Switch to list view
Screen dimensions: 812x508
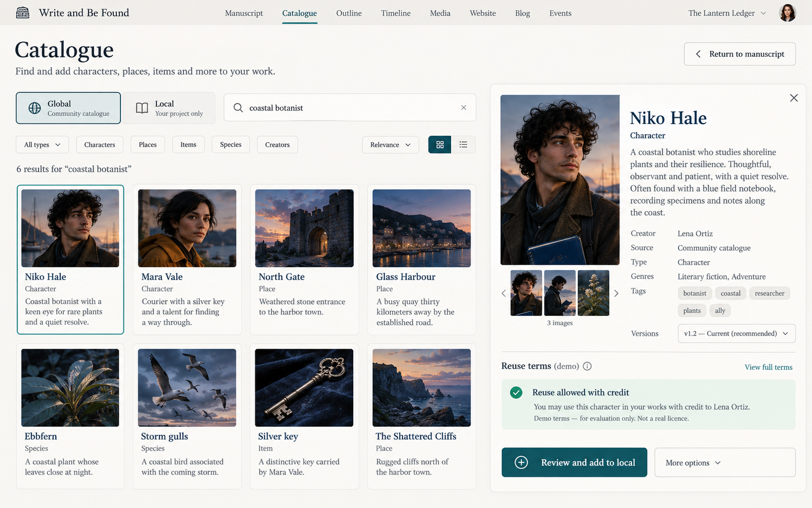click(x=463, y=145)
